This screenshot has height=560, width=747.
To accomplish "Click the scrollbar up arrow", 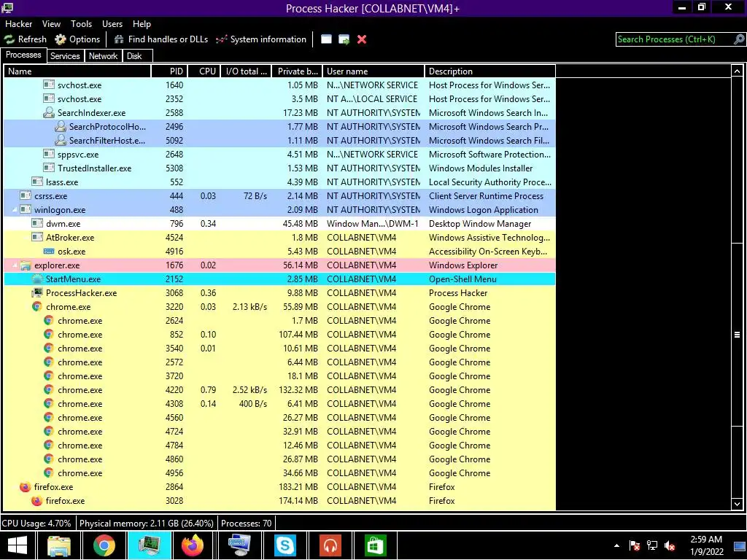I will coord(737,71).
